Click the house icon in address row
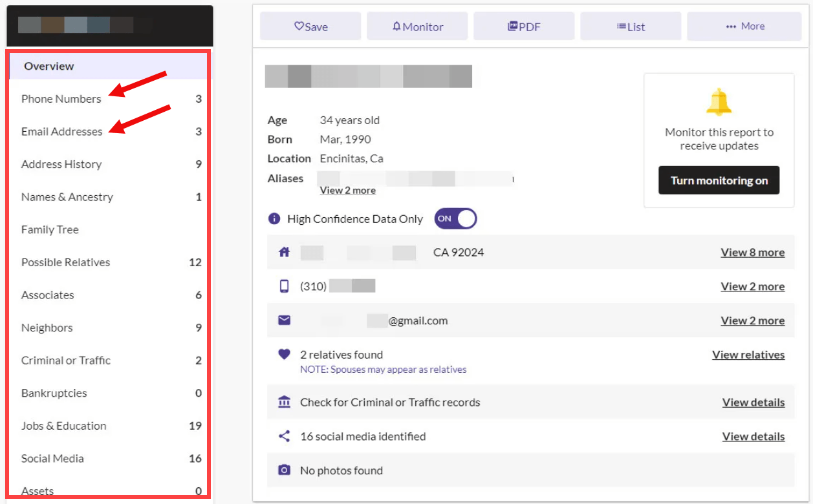 (x=284, y=252)
